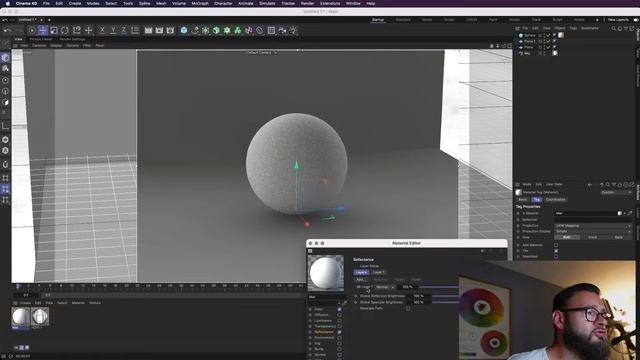Toggle the Tile checkbox in Tag Properties
This screenshot has width=640, height=360.
(556, 251)
